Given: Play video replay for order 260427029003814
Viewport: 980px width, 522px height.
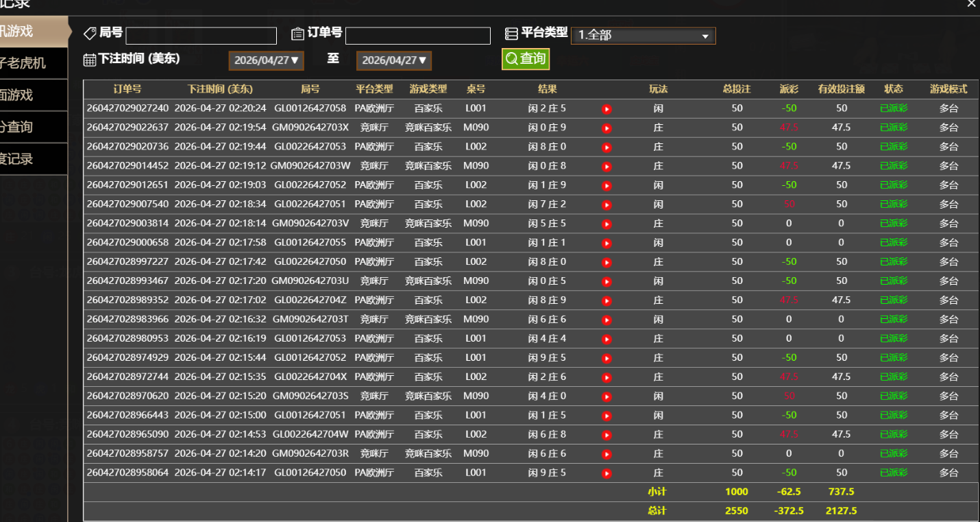Looking at the screenshot, I should pyautogui.click(x=607, y=224).
